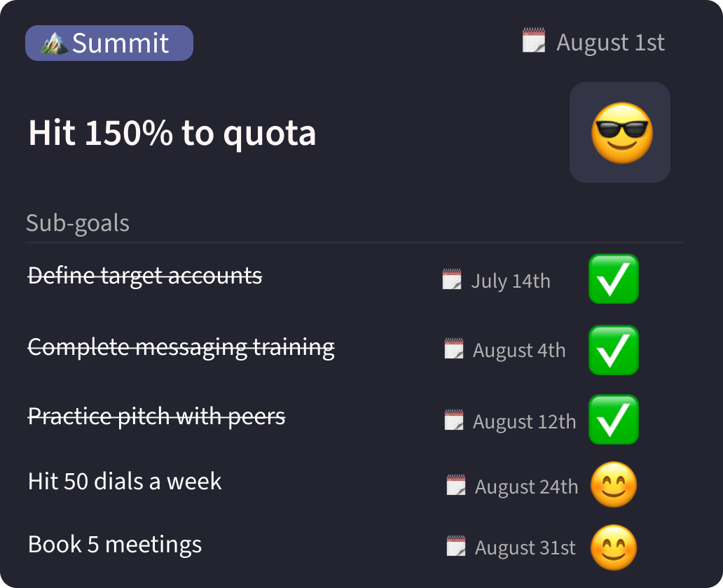Open the Book 5 meetings sub-goal

click(115, 545)
